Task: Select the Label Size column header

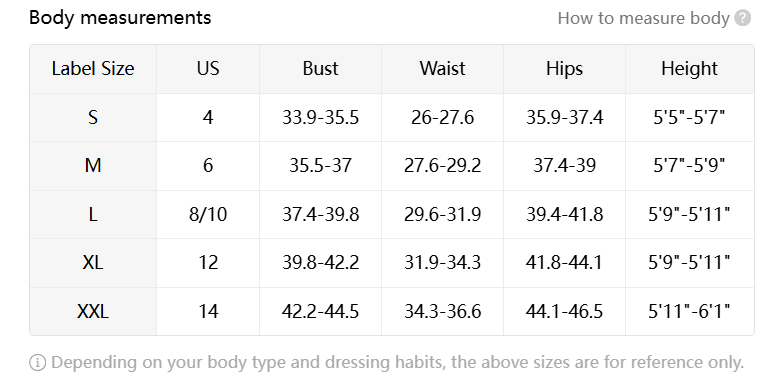Action: (93, 69)
